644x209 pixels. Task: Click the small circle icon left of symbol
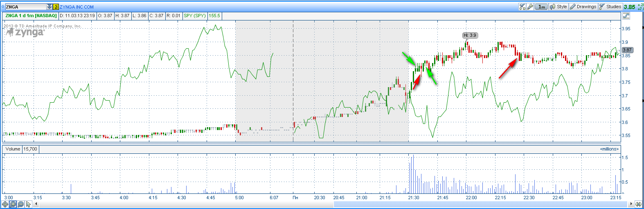click(x=2, y=7)
